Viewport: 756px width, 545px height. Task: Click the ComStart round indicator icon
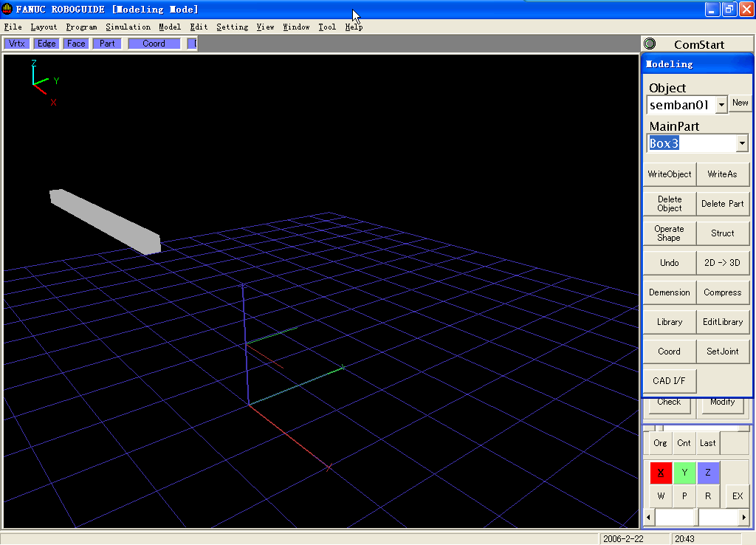point(650,44)
